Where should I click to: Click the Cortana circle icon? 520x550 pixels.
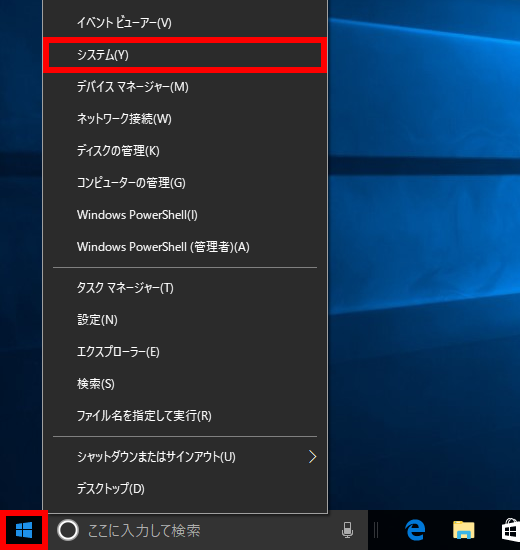click(68, 530)
